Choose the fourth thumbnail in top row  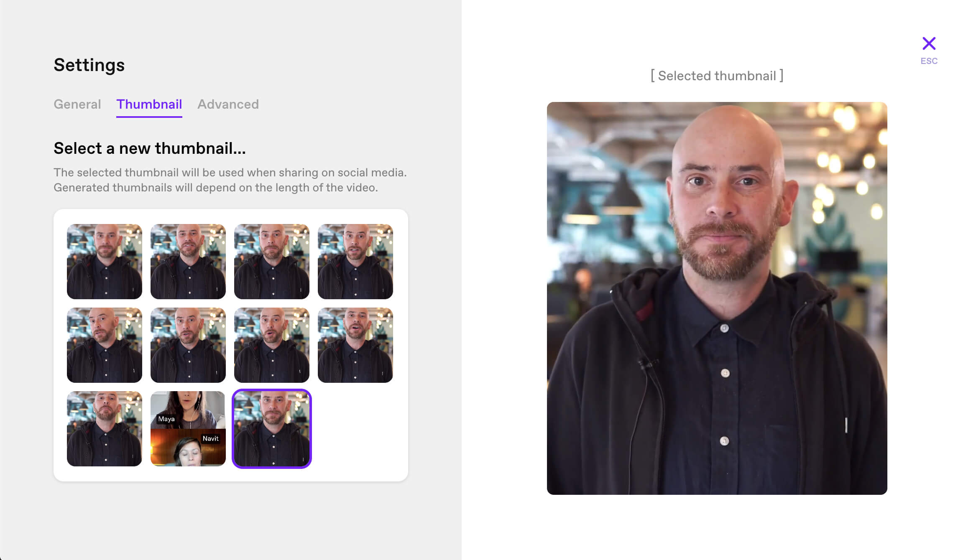pyautogui.click(x=355, y=262)
